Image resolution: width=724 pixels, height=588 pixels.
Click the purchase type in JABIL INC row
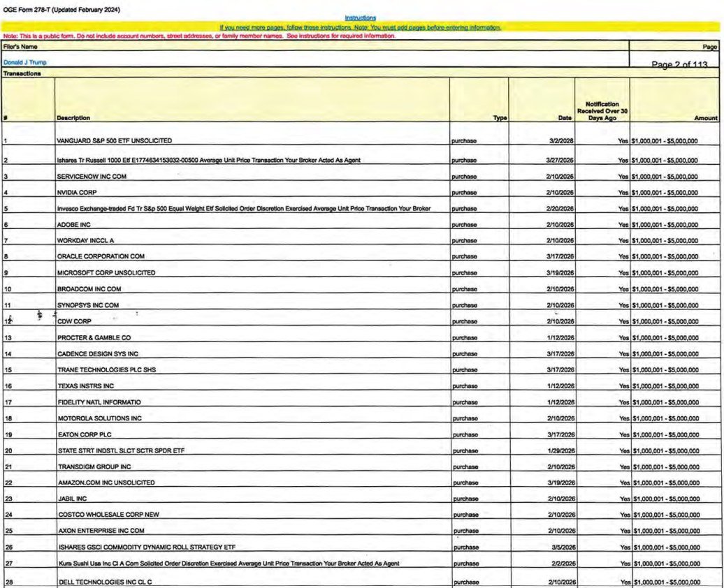[x=466, y=499]
